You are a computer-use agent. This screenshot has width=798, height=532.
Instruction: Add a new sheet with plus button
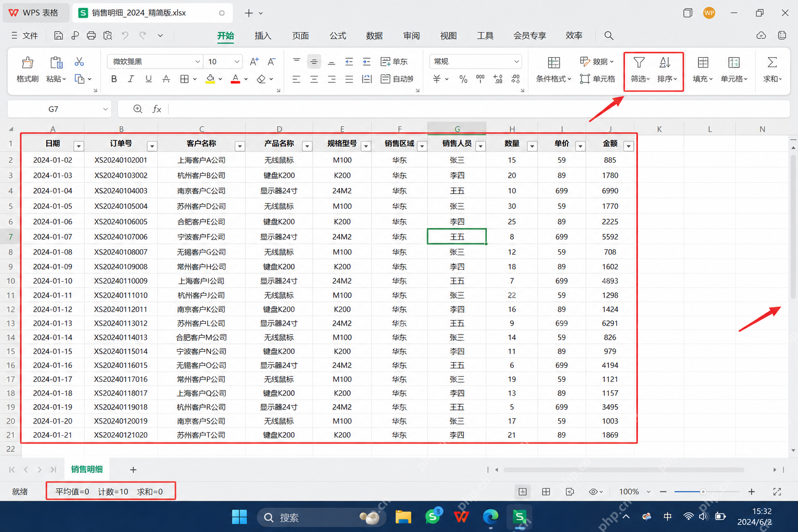click(133, 470)
